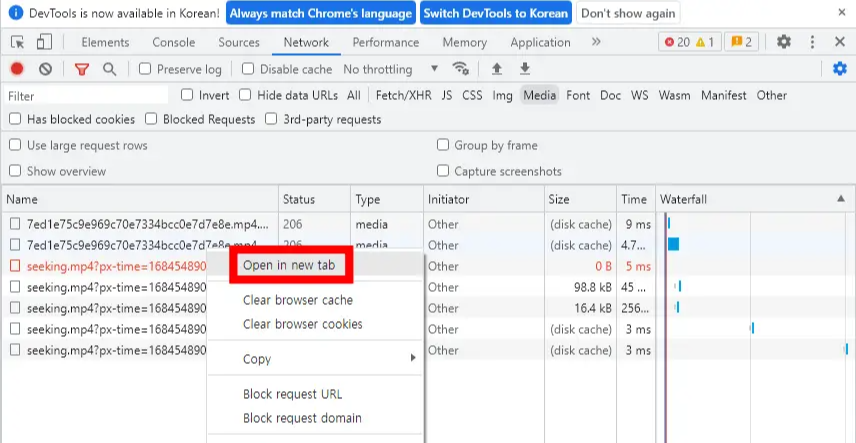Enable Group by frame checkbox
The width and height of the screenshot is (856, 443).
coord(443,145)
